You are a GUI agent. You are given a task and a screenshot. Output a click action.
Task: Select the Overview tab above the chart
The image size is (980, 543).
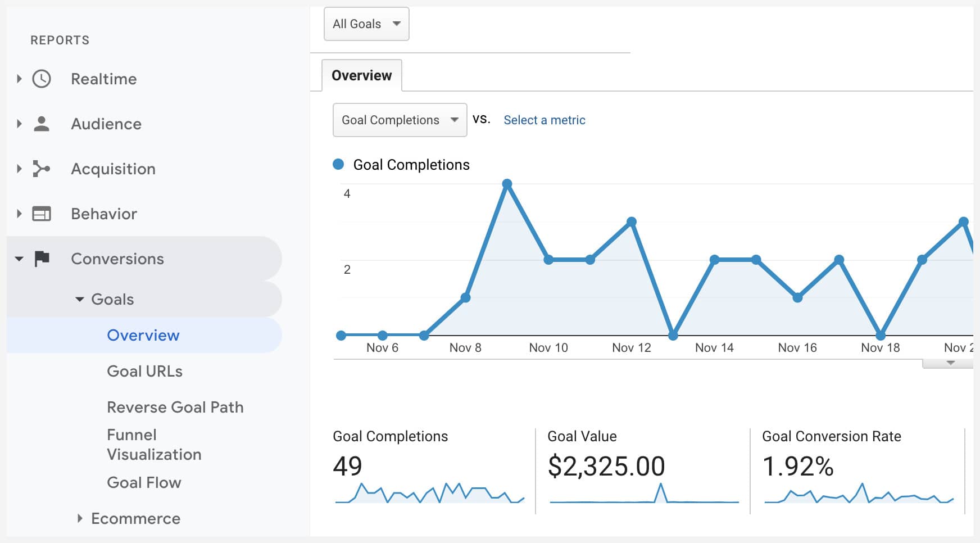[361, 75]
